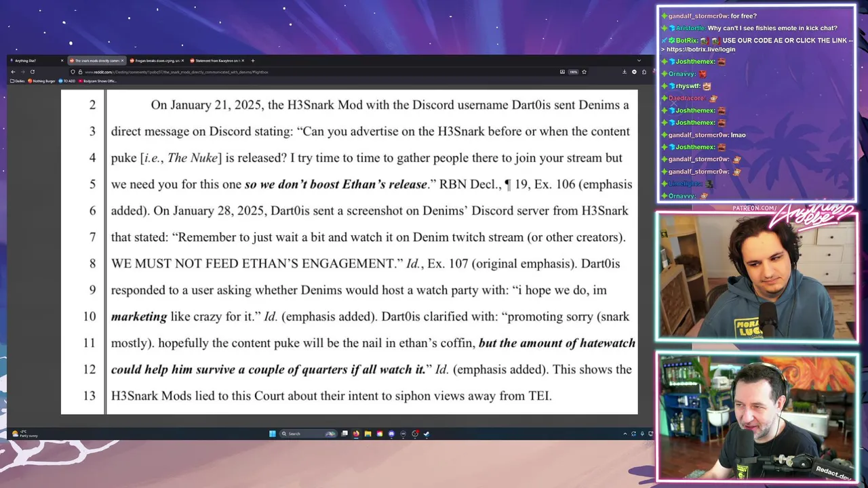Click the botrix.live/login link in chat
Image resolution: width=868 pixels, height=488 pixels.
[701, 49]
